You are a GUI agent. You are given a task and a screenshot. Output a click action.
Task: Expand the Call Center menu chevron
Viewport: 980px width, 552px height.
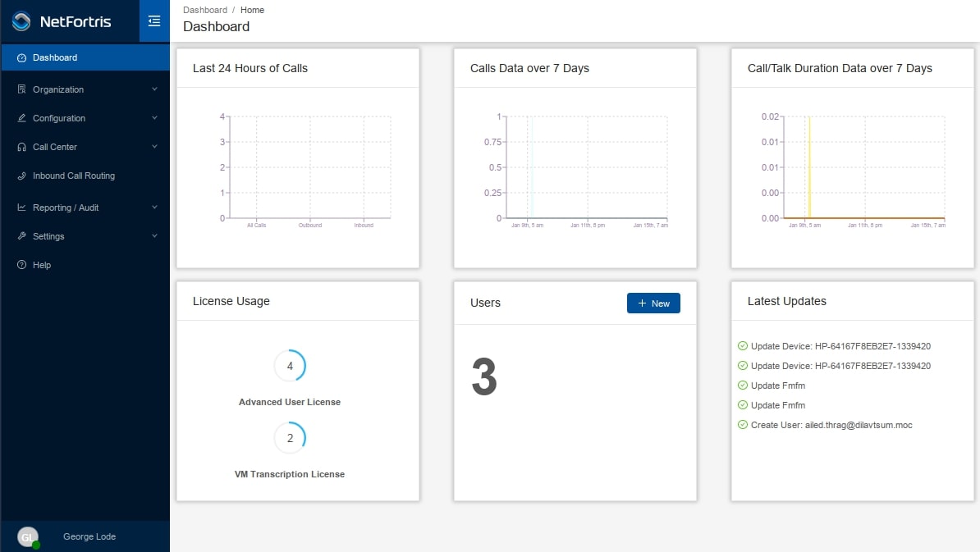pos(154,147)
